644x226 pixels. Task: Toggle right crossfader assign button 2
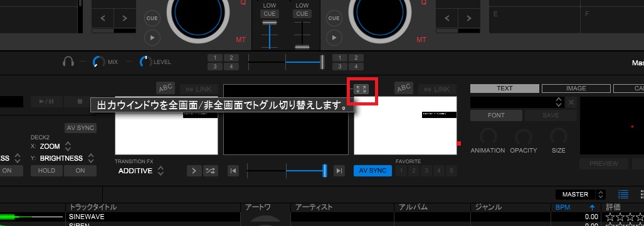pos(356,58)
